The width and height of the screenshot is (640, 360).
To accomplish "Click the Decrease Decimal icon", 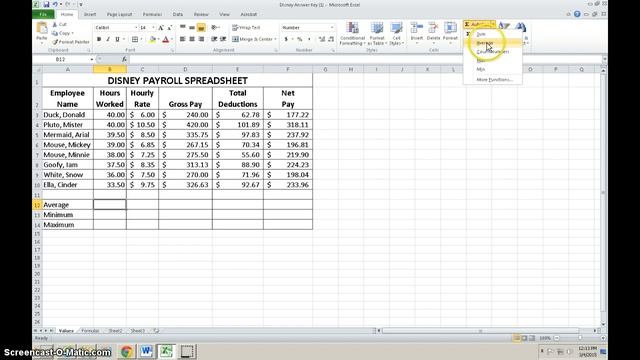I will pos(331,39).
